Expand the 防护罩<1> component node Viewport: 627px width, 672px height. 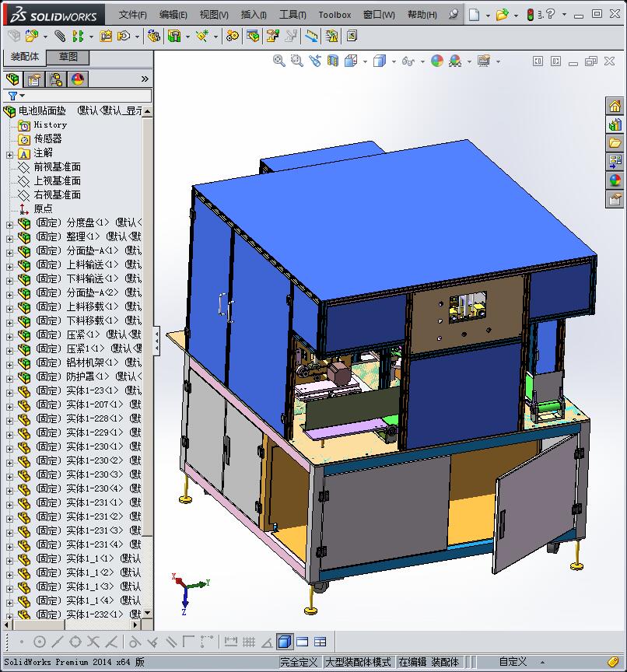tap(9, 379)
